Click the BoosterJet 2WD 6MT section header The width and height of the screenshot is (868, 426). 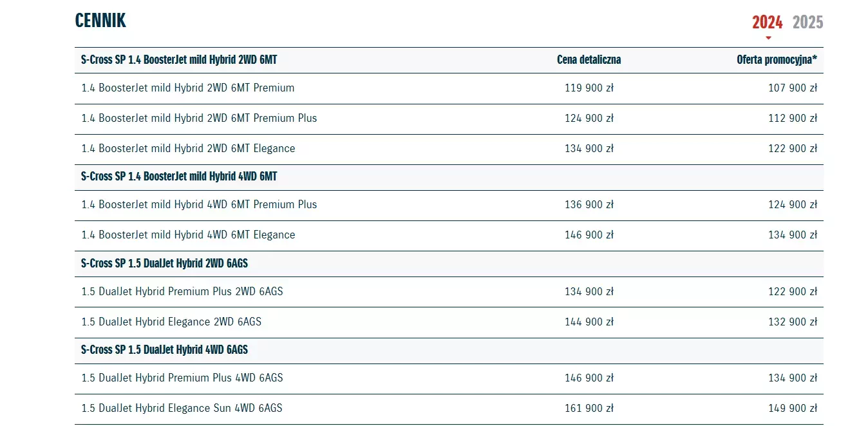(x=179, y=60)
